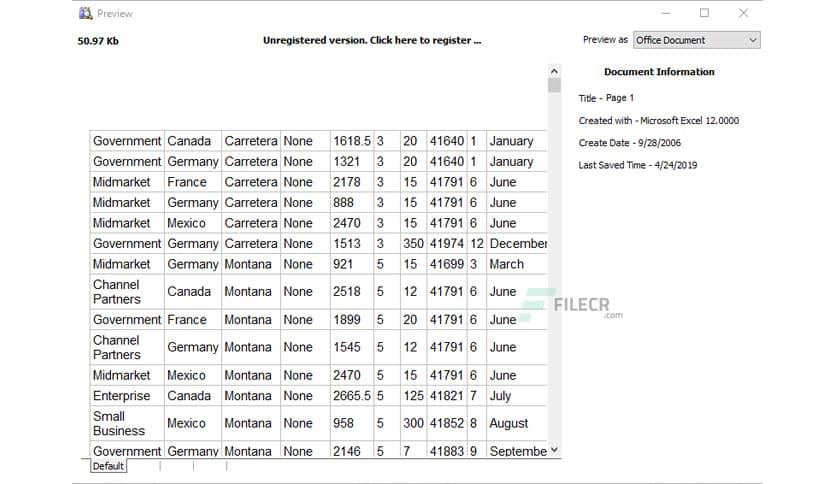Click 'Create Date - 9/28/2006' line
836x484 pixels.
630,143
